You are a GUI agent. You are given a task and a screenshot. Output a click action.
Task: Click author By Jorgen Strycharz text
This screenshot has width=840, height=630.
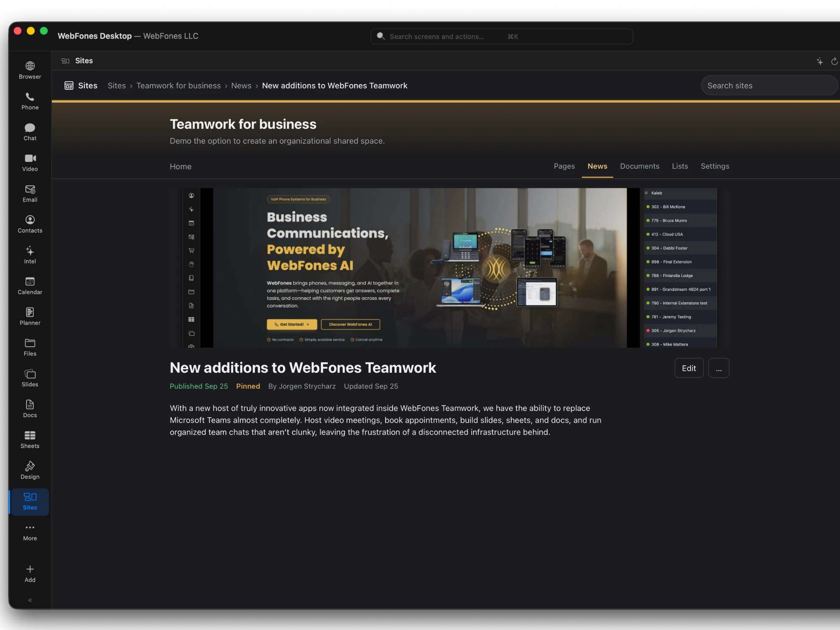click(302, 386)
